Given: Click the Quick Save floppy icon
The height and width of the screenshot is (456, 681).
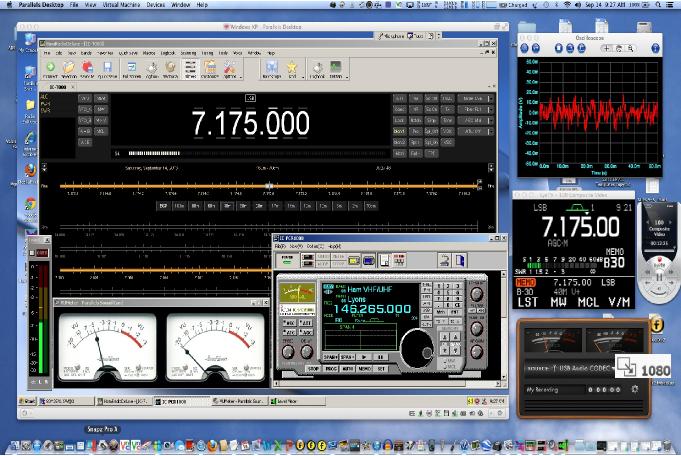Looking at the screenshot, I should click(x=107, y=67).
